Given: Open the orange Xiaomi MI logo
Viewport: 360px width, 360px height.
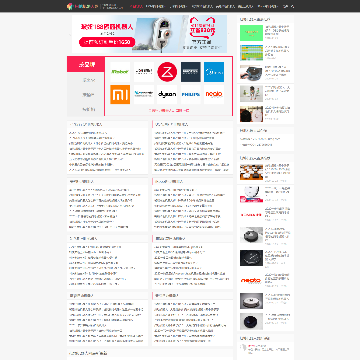Looking at the screenshot, I should tap(120, 94).
